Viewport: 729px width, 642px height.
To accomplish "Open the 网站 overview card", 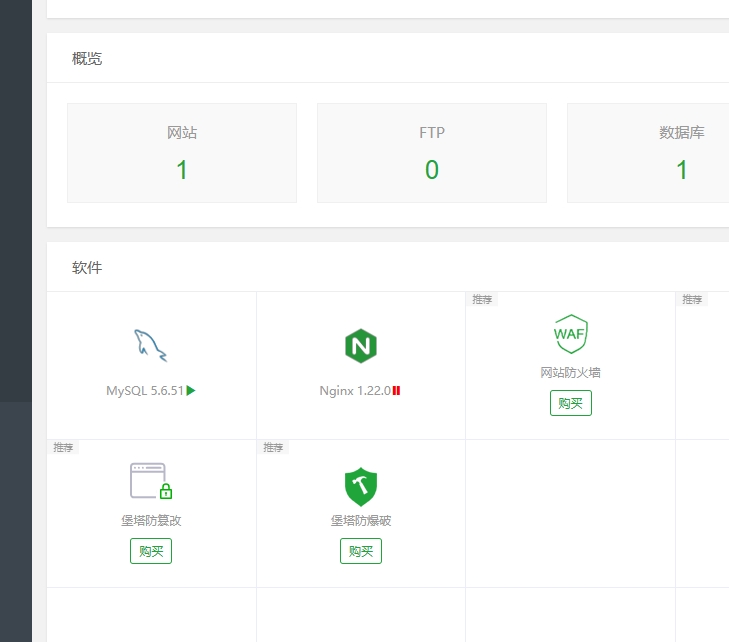I will [x=182, y=153].
